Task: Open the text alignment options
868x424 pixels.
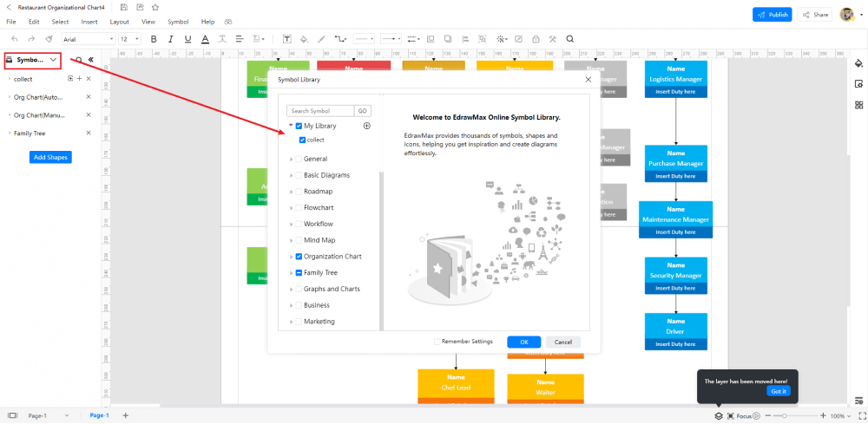Action: (240, 39)
